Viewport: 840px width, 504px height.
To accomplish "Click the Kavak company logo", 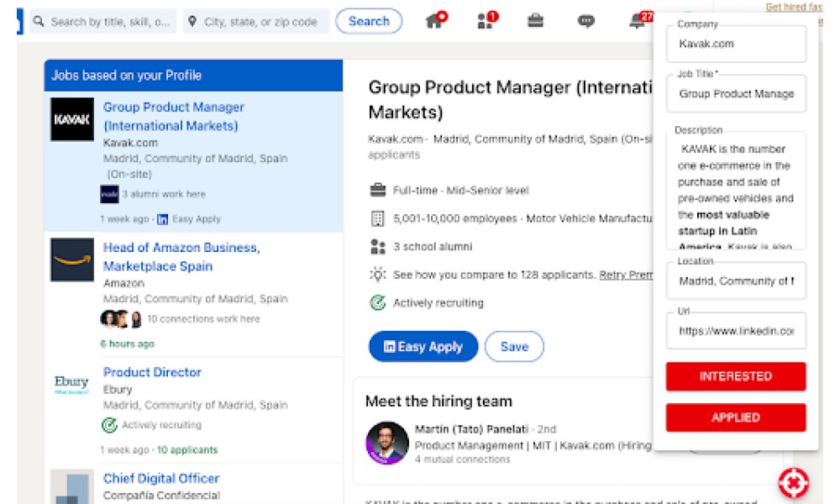I will tap(71, 119).
